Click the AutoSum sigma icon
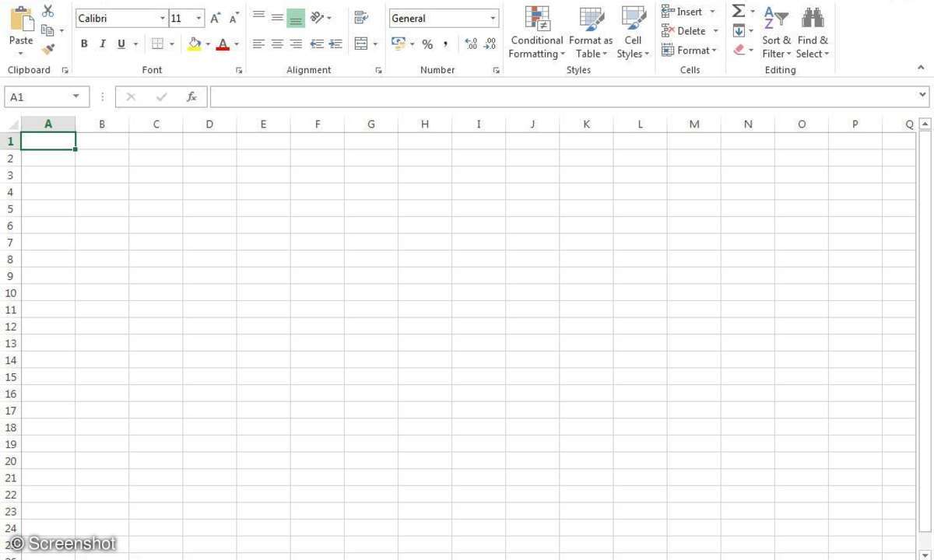Image resolution: width=934 pixels, height=560 pixels. point(739,11)
